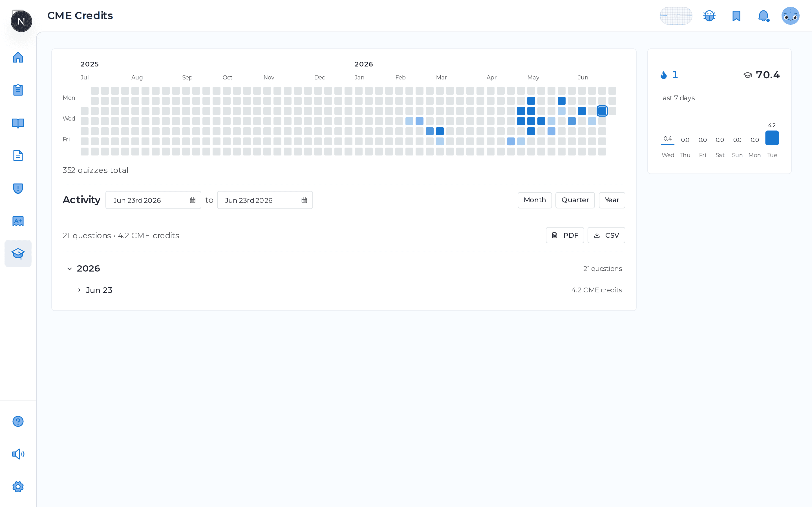Collapse the 2026 activity group
The width and height of the screenshot is (812, 507).
coord(69,269)
